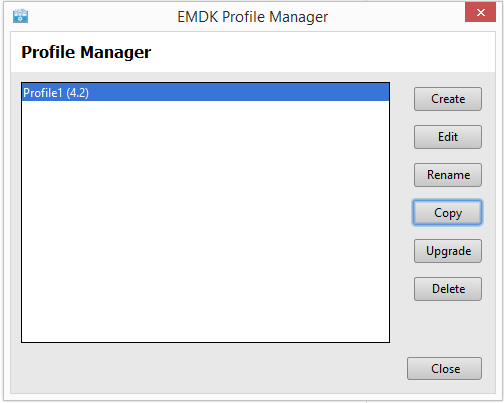Activate the focused Copy button
The image size is (504, 403).
pos(448,213)
